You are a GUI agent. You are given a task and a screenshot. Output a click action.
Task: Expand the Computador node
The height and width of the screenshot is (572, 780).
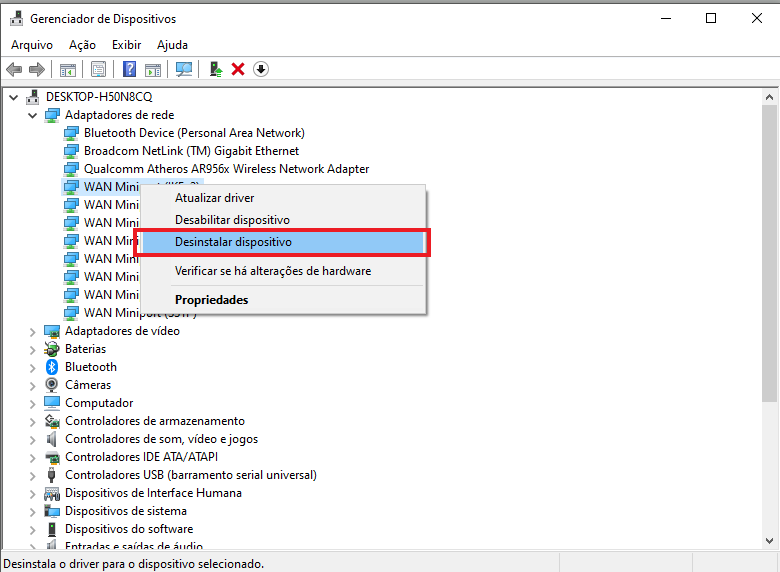pos(33,403)
